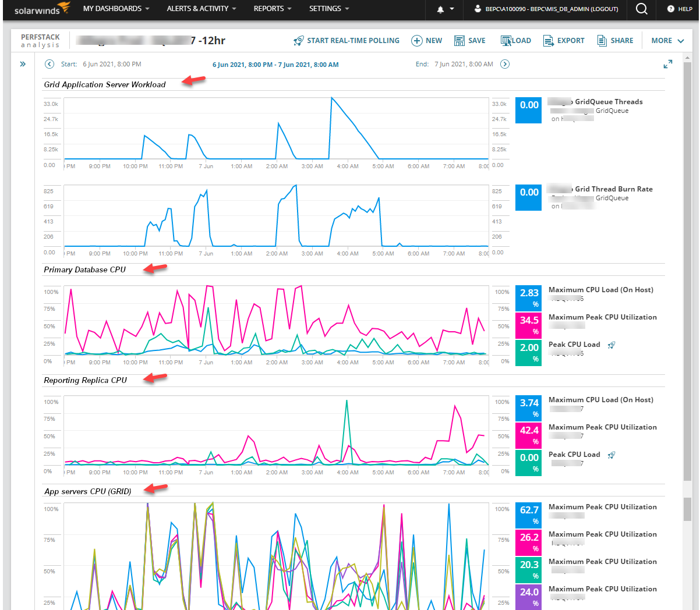
Task: Click rocket icon beside Primary Database Peak CPU Load
Action: [611, 345]
